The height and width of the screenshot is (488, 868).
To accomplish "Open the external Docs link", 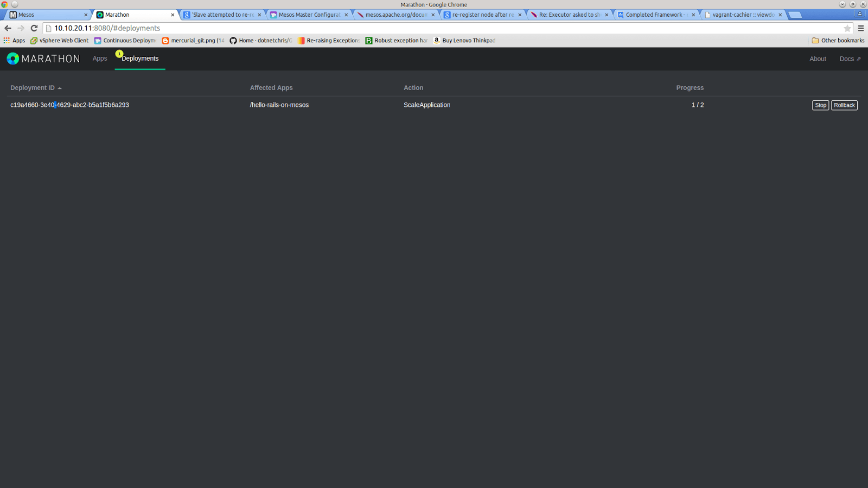I will click(x=850, y=59).
